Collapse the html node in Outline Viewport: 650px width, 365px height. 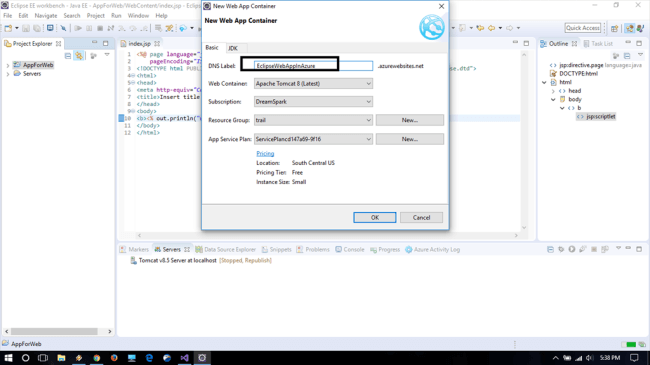544,82
